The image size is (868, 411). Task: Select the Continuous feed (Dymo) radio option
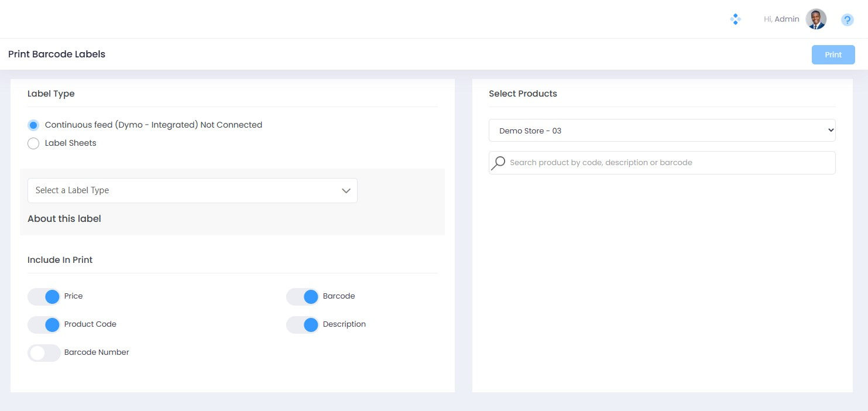click(33, 125)
